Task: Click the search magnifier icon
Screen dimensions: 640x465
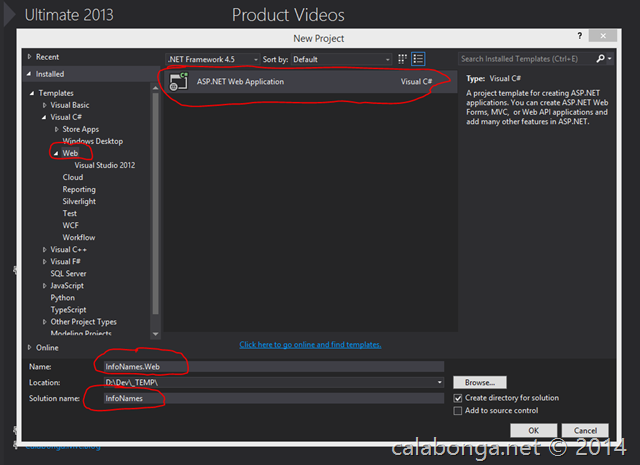Action: tap(600, 59)
